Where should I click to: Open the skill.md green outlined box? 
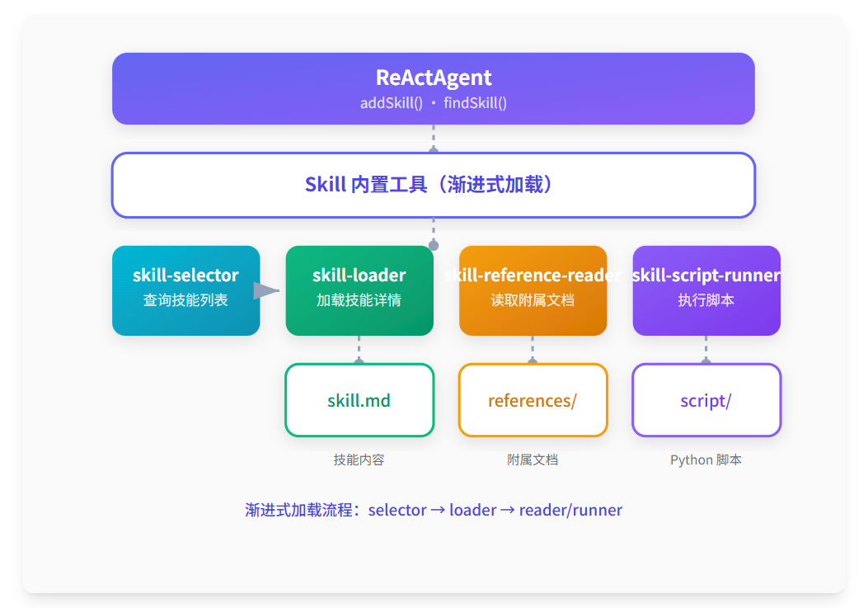(x=359, y=400)
